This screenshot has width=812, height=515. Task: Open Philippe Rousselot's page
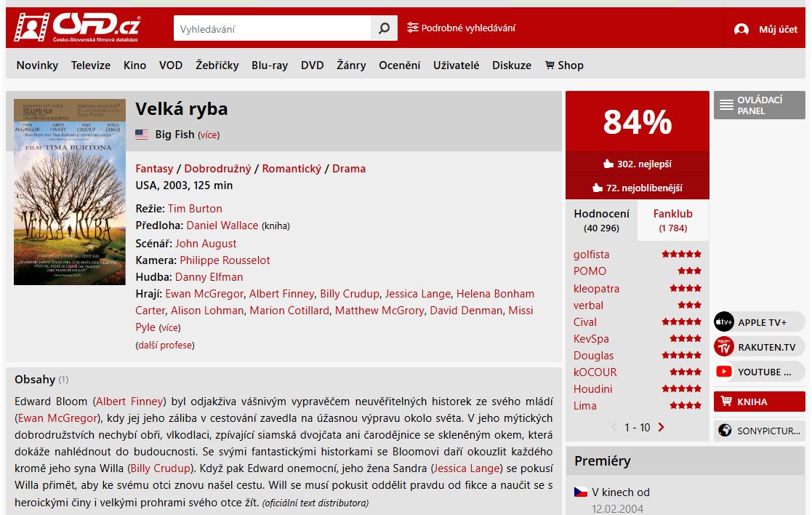(225, 260)
